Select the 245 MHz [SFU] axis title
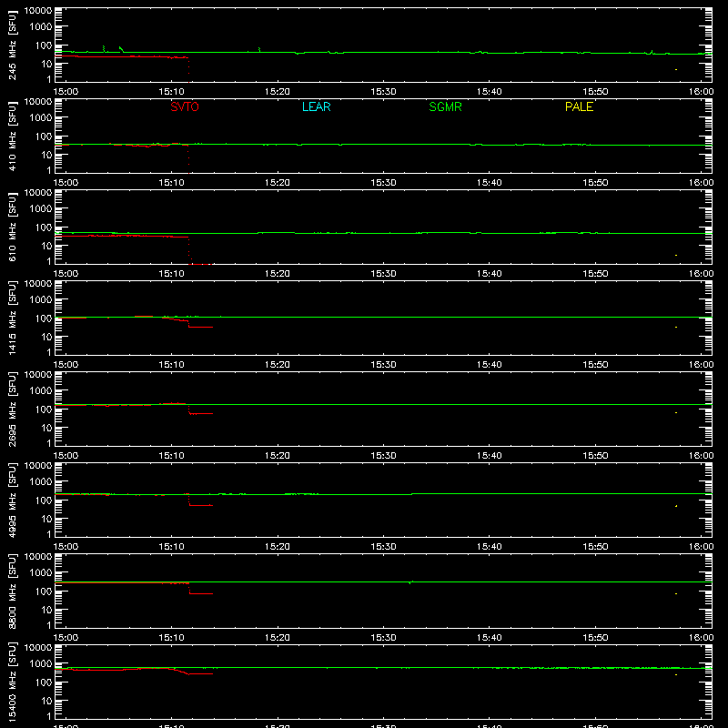The height and width of the screenshot is (728, 728). click(x=13, y=45)
